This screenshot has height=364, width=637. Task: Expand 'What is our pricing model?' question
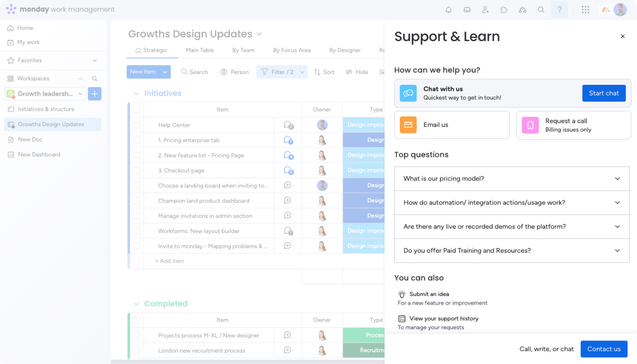512,179
